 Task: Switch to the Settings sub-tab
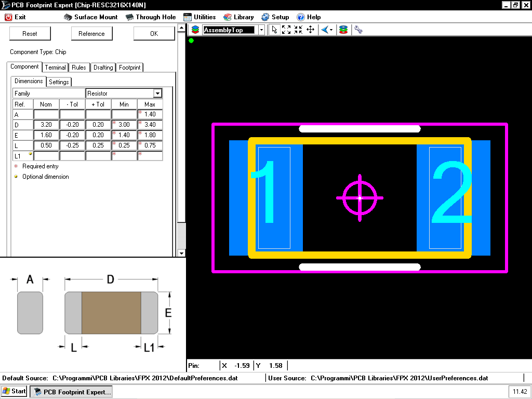59,82
